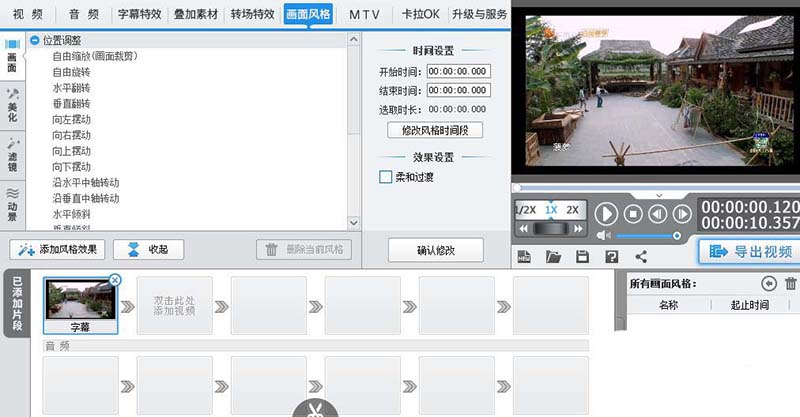Collapse the preview panel using the chevron
Image resolution: width=800 pixels, height=417 pixels.
658,194
